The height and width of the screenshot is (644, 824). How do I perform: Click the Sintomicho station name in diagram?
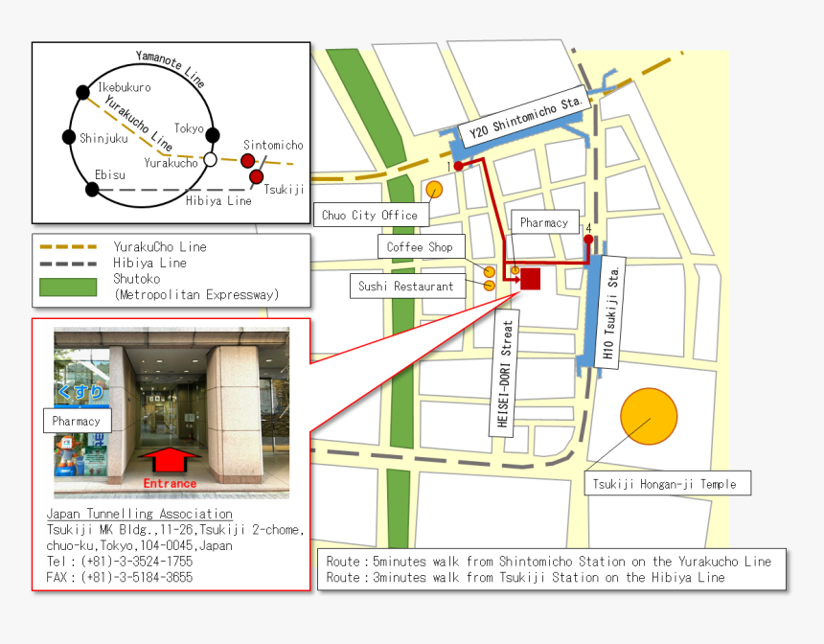(273, 145)
